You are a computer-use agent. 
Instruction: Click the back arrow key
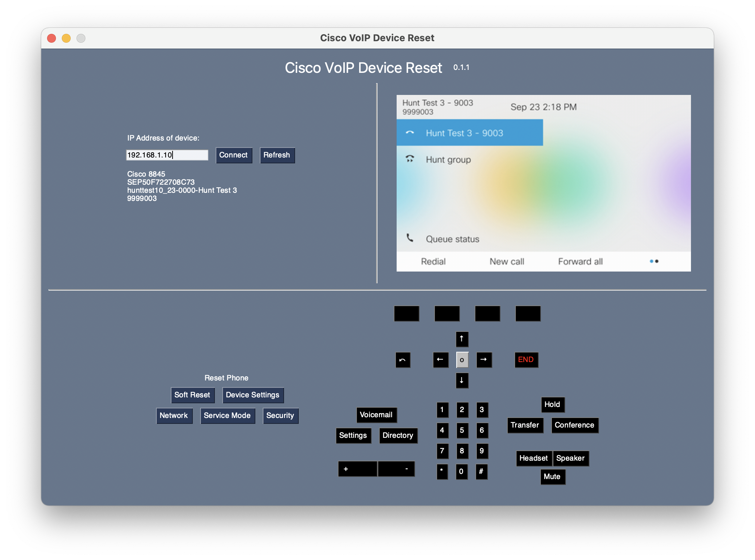pyautogui.click(x=403, y=360)
